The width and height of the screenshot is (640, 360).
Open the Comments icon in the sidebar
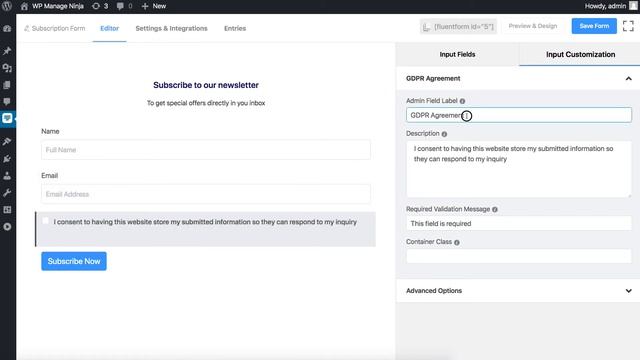click(x=7, y=102)
